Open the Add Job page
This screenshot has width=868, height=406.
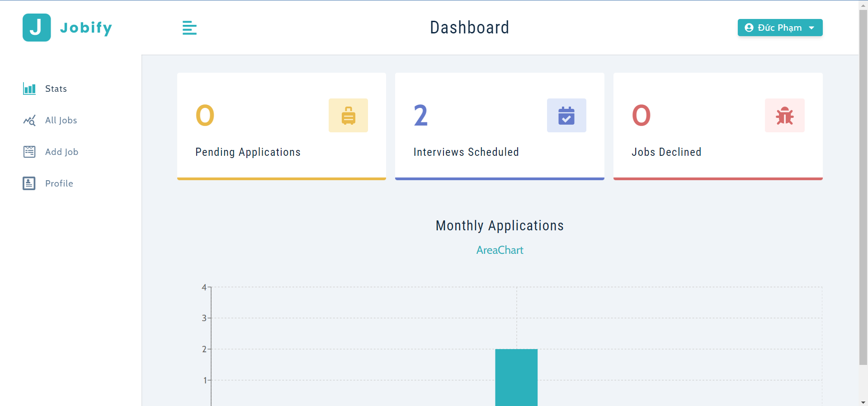(51, 152)
